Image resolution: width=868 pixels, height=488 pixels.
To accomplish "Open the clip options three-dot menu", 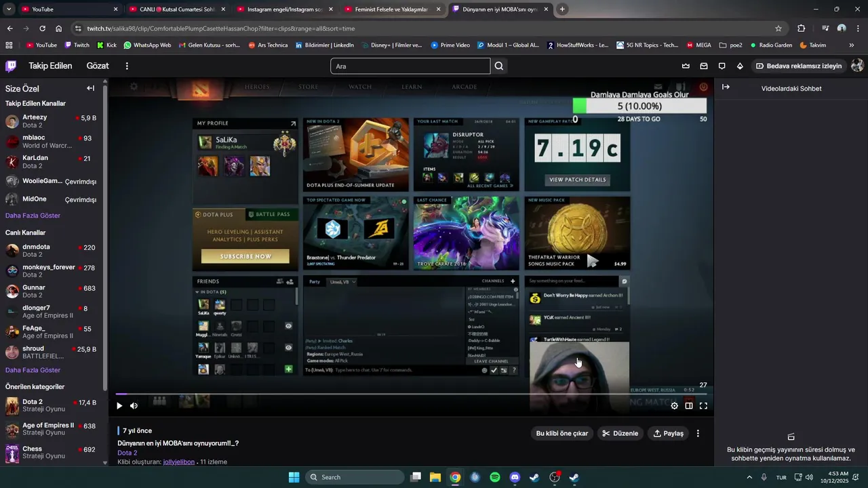I will pos(698,433).
